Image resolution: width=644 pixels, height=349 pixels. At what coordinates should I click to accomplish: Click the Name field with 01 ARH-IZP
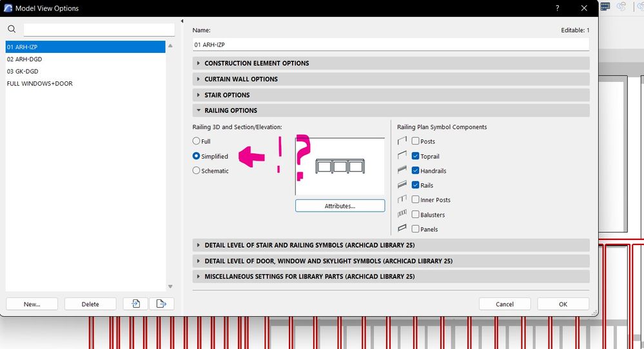391,45
